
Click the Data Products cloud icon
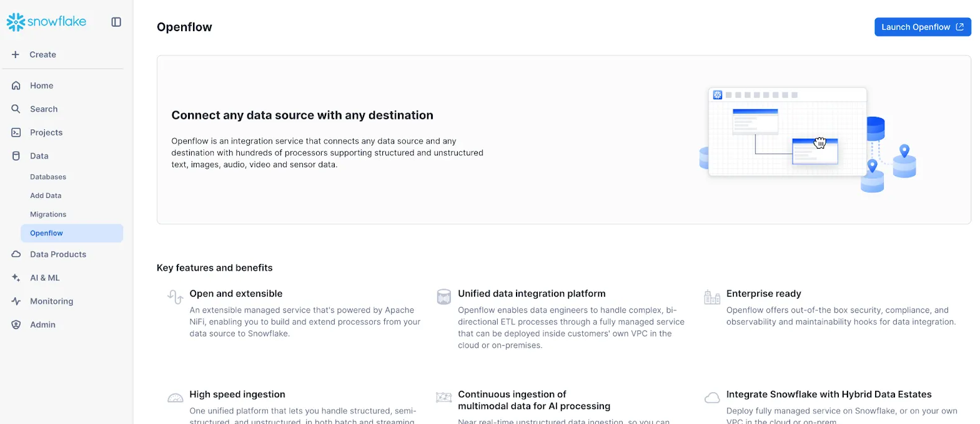click(x=16, y=254)
